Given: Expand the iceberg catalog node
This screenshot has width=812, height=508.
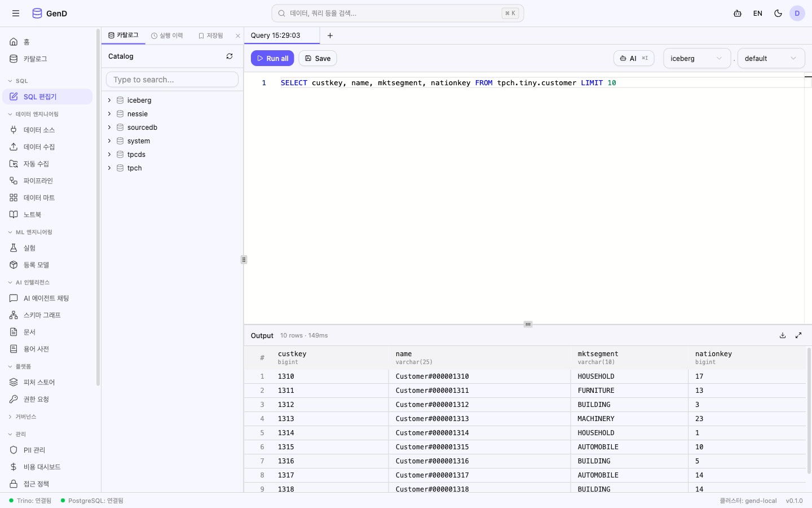Looking at the screenshot, I should 109,100.
